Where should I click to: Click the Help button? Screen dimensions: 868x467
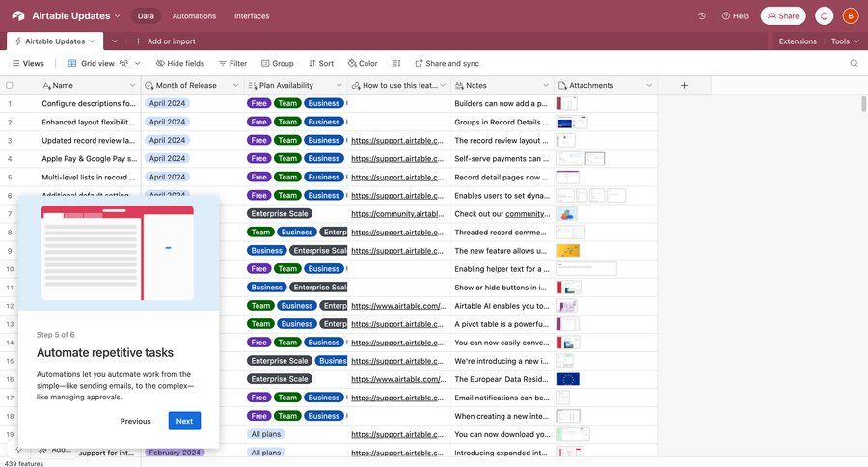(735, 16)
